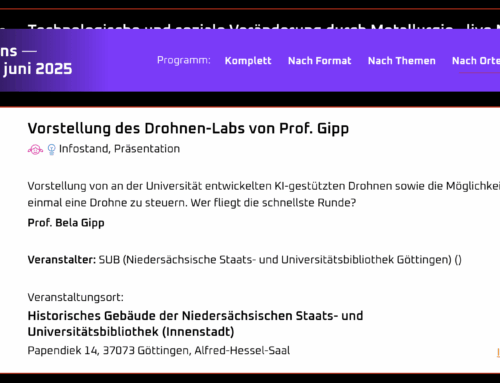
Task: Click the description text about KI-gestützten Drohnen
Action: pyautogui.click(x=263, y=194)
